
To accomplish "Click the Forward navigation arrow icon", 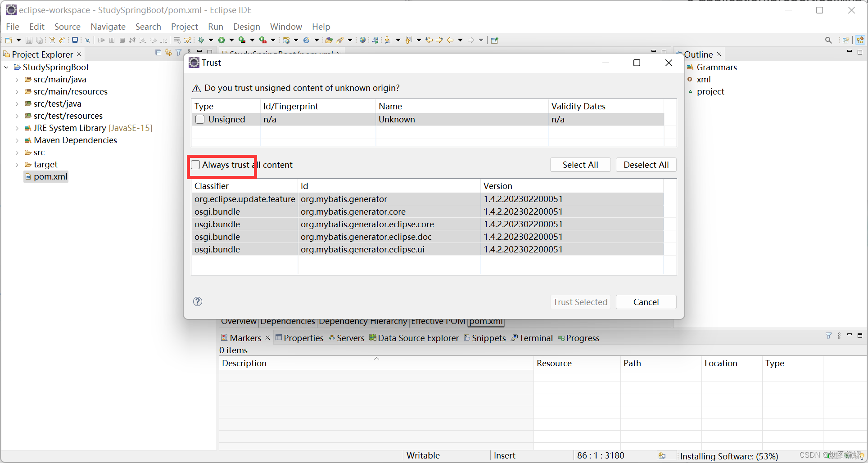I will [471, 40].
